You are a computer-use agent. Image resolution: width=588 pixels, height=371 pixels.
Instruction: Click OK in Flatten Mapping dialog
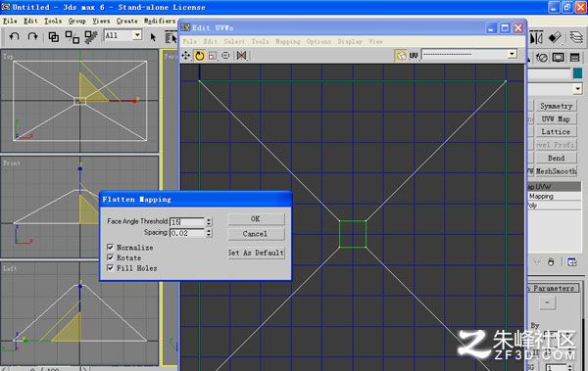click(256, 219)
